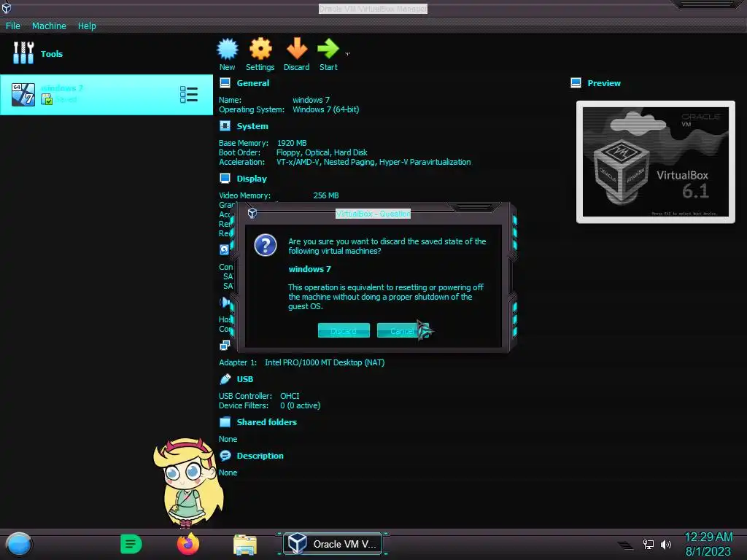Confirm with the Discard dialog button

click(344, 330)
